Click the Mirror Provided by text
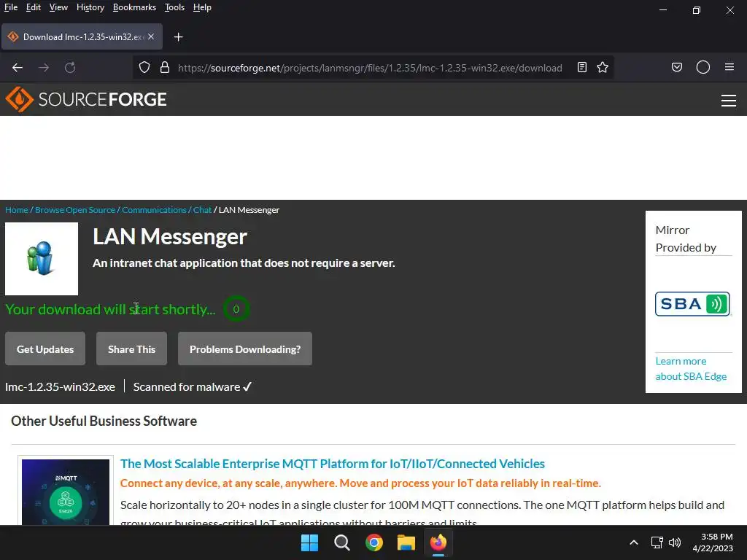The image size is (747, 560). coord(686,238)
